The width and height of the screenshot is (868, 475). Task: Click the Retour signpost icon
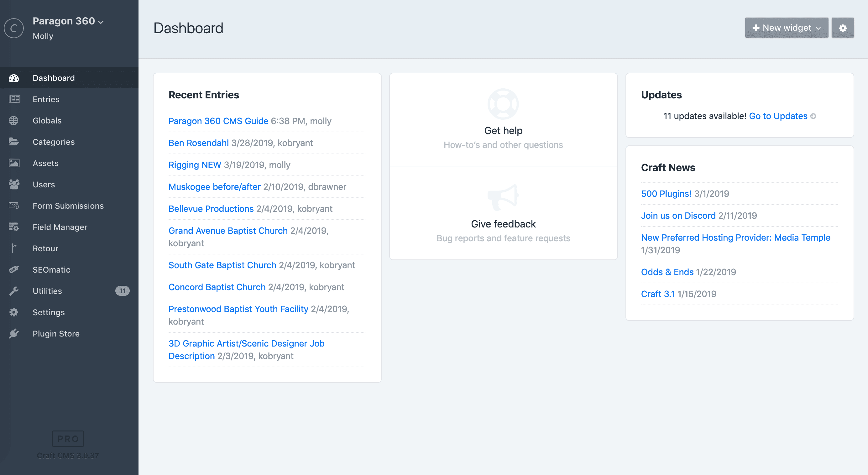tap(14, 248)
